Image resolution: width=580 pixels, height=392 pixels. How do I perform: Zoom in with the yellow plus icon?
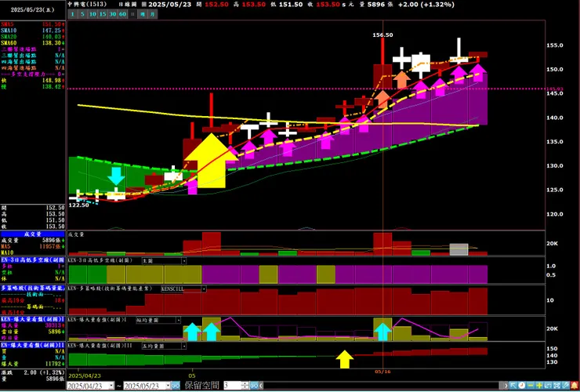tap(539, 386)
